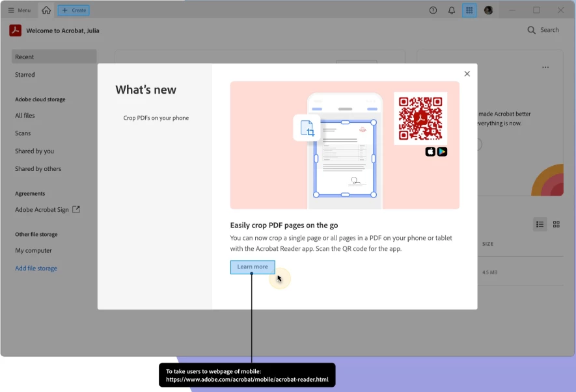Open Shared by you
The width and height of the screenshot is (576, 392).
pyautogui.click(x=34, y=151)
